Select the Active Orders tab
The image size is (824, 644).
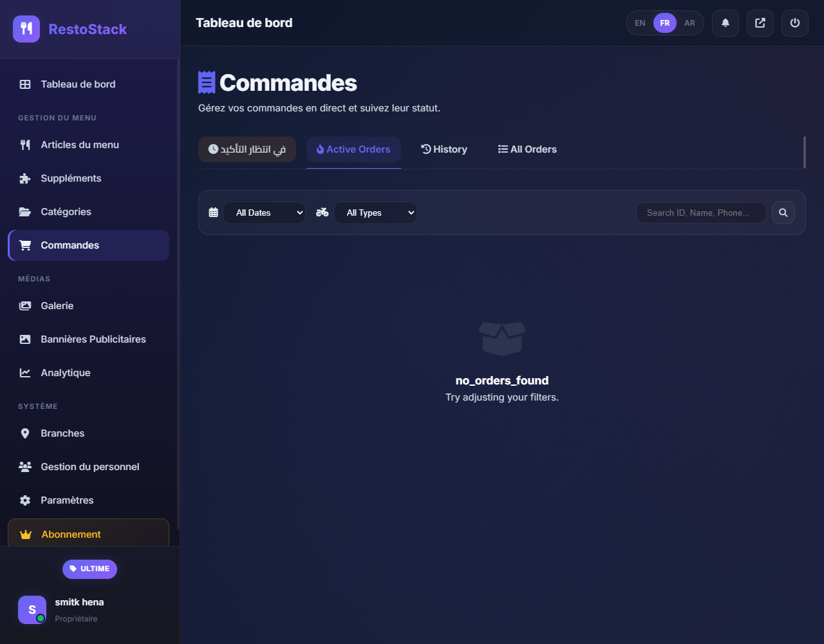tap(353, 149)
